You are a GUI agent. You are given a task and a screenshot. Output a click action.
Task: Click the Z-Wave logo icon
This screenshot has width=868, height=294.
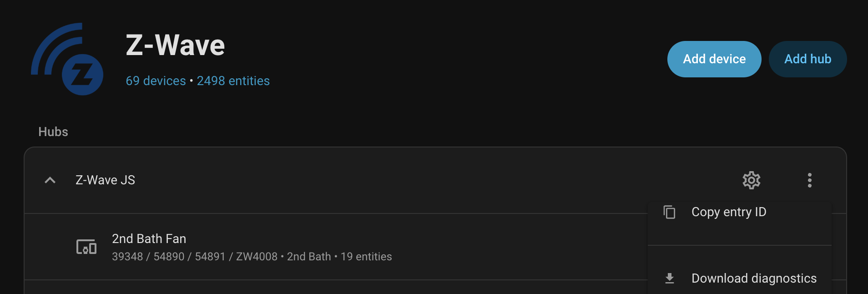pyautogui.click(x=67, y=59)
